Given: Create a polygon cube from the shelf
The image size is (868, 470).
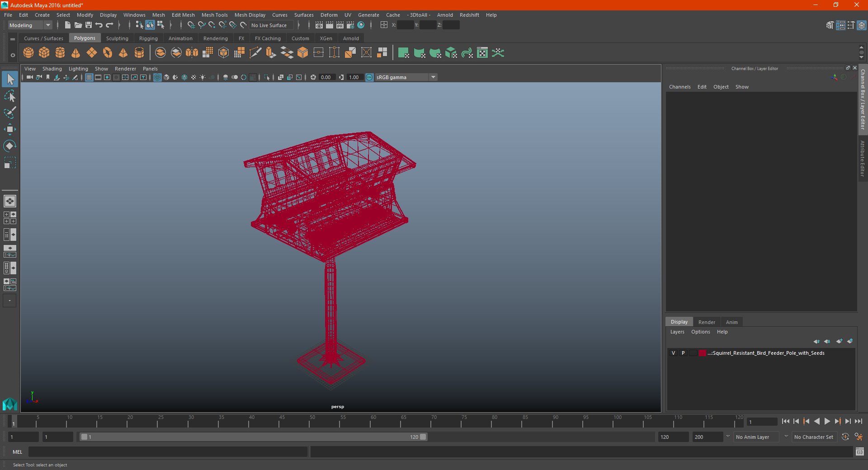Looking at the screenshot, I should point(44,53).
